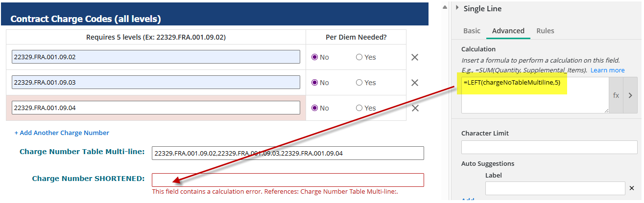
Task: Click Add Another Charge Number link
Action: click(x=62, y=133)
